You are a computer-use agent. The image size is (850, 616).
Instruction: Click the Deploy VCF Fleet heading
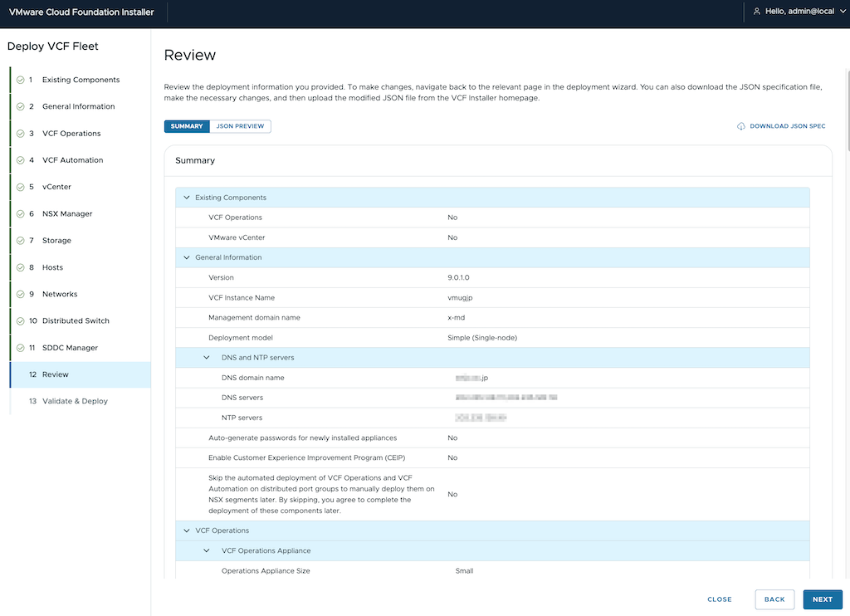(x=53, y=46)
